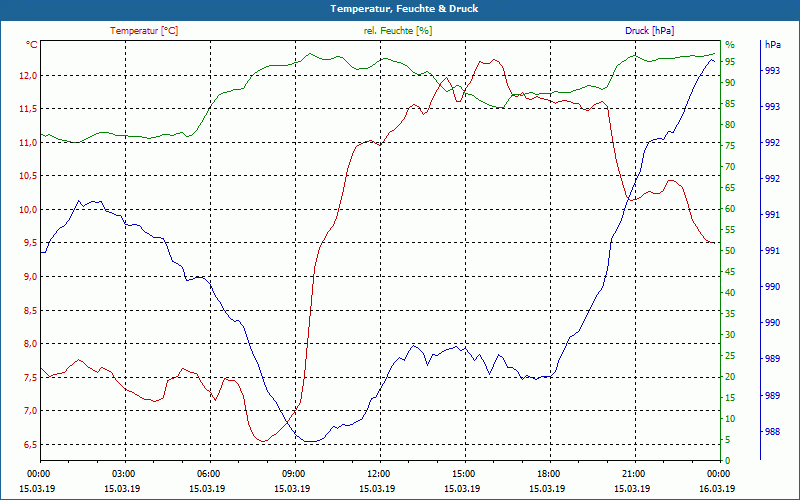Select the red Temperatur [°C] legend label
Screen dimensions: 800x500
pyautogui.click(x=144, y=31)
